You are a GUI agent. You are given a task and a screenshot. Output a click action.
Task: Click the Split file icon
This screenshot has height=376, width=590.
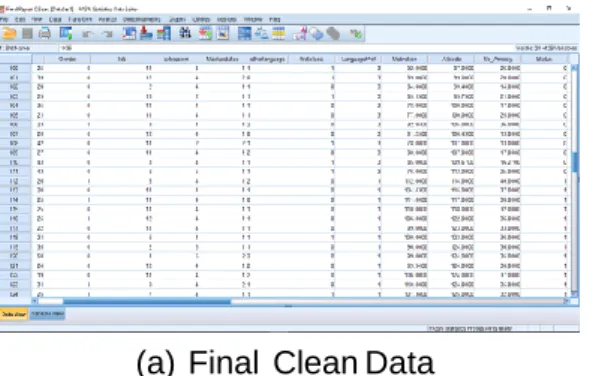(x=245, y=33)
